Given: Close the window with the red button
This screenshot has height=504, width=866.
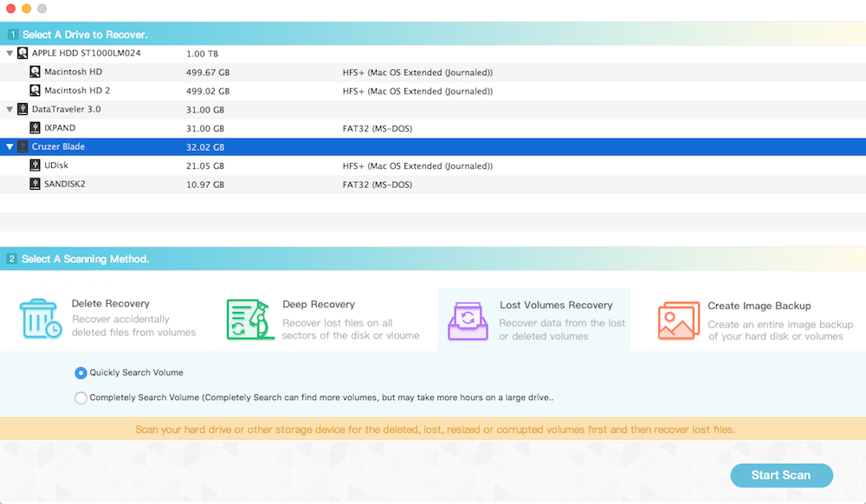Looking at the screenshot, I should 10,9.
